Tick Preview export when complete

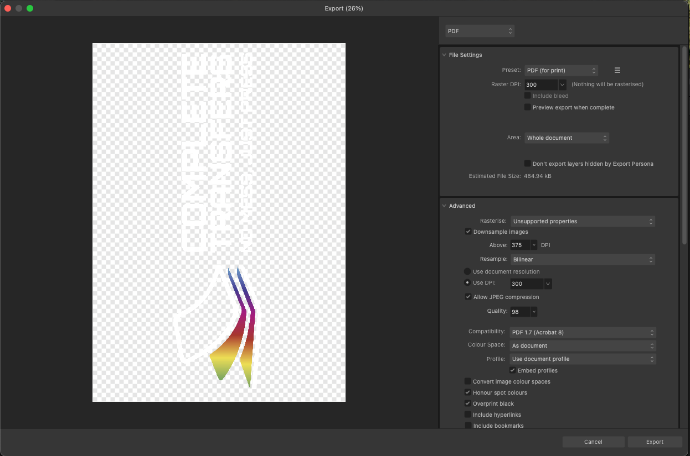pos(527,107)
